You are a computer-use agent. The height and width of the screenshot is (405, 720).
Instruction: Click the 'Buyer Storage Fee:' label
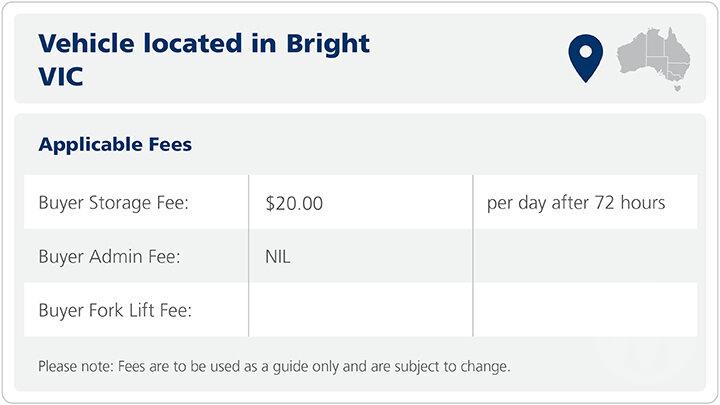(x=114, y=203)
